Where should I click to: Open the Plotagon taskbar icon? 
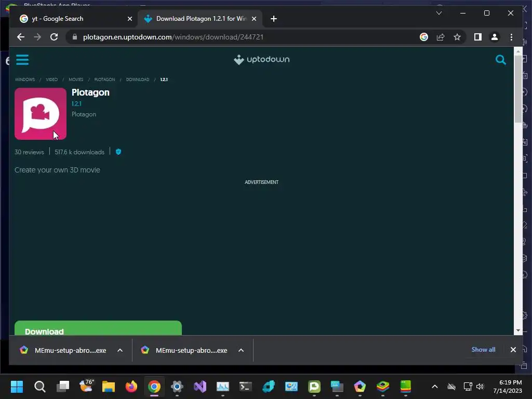[x=314, y=387]
